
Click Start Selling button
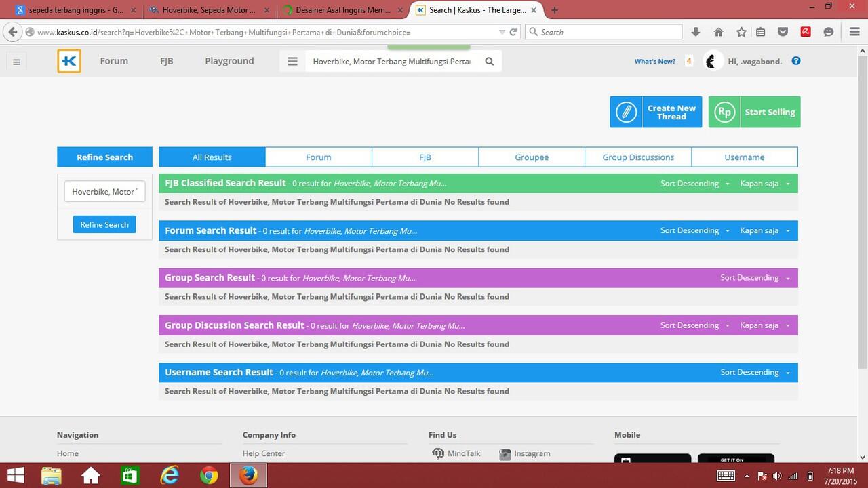coord(754,112)
